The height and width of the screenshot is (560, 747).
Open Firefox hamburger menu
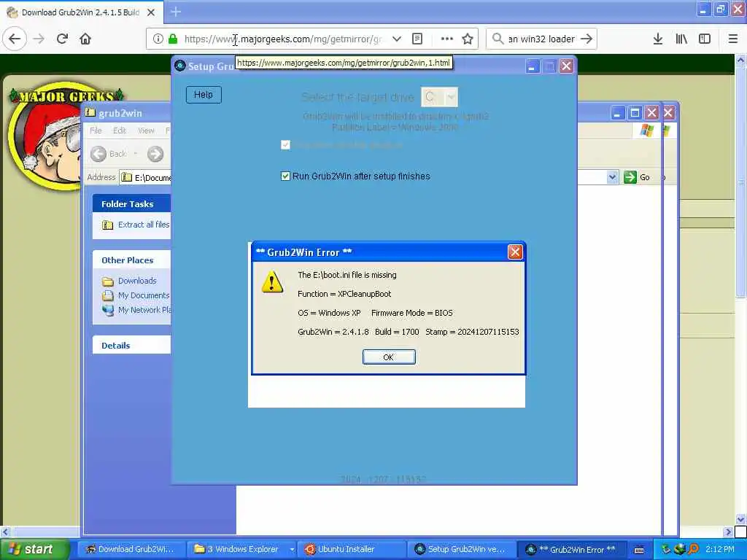pos(733,39)
